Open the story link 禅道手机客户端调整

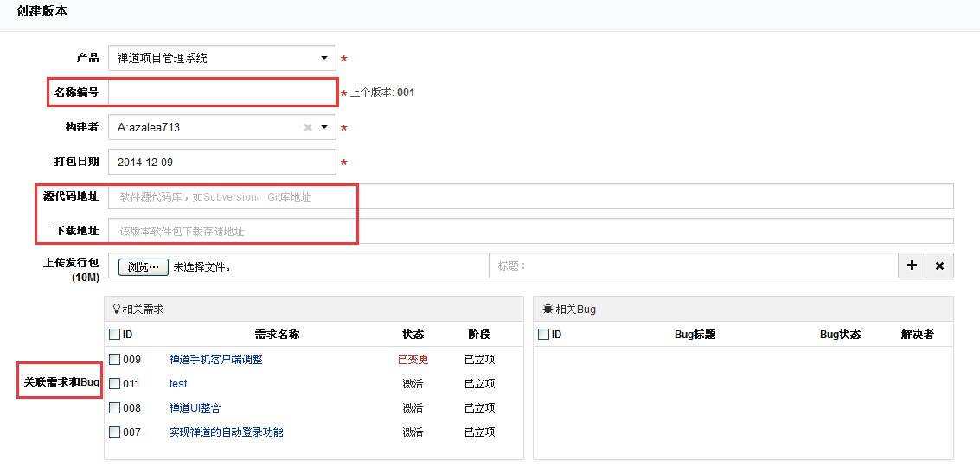coord(215,360)
